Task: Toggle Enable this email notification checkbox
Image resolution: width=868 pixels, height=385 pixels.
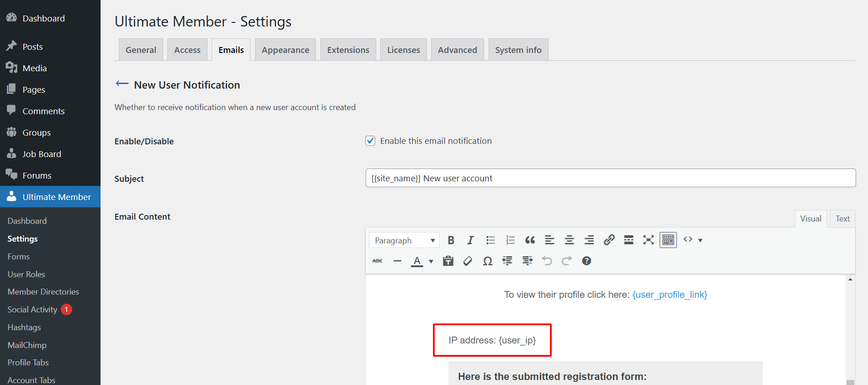Action: 370,141
